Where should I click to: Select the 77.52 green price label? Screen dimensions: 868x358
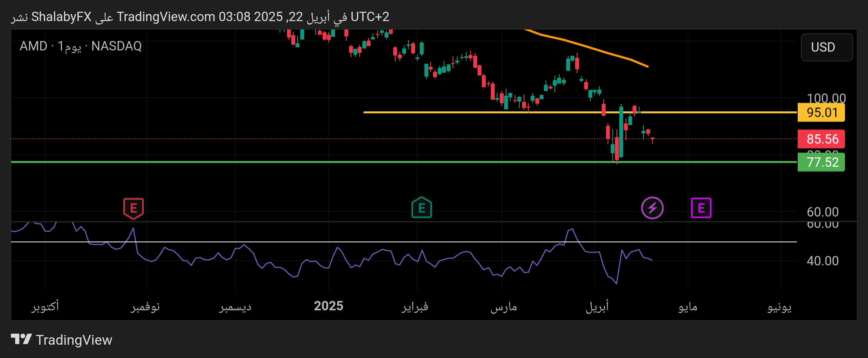pos(821,162)
